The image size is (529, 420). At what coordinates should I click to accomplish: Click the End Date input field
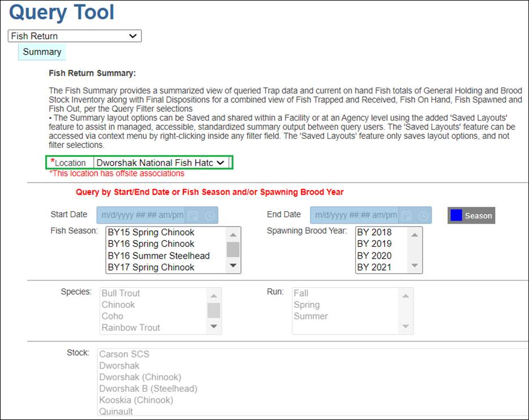pyautogui.click(x=355, y=216)
